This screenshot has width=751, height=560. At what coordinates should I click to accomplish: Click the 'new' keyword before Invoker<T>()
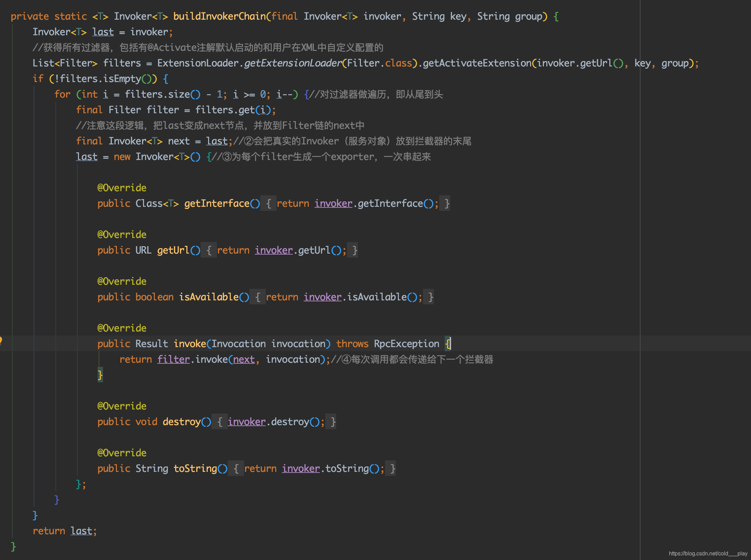point(122,157)
